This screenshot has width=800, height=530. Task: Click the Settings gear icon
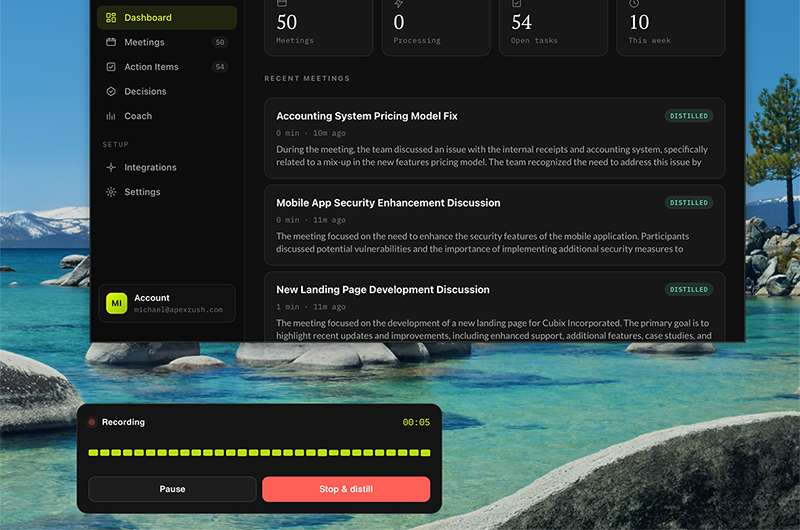point(111,192)
